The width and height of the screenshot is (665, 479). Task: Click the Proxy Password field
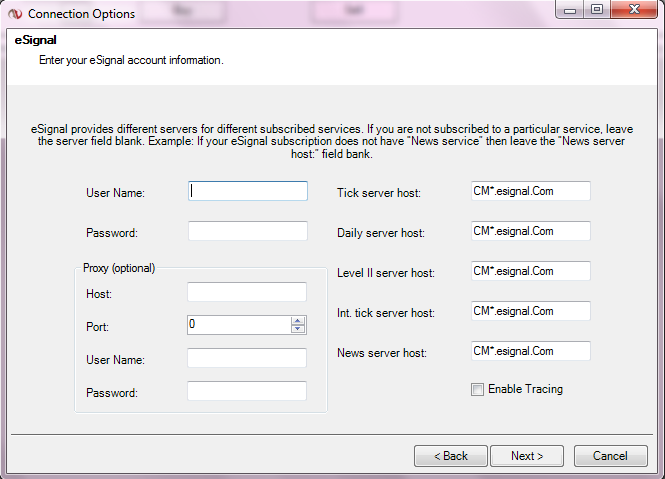pyautogui.click(x=247, y=391)
